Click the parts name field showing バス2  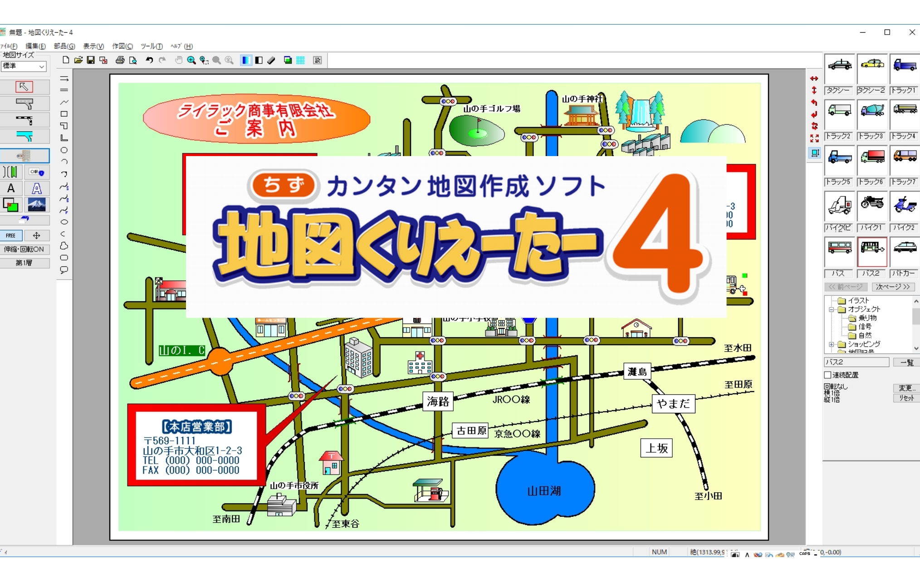tap(856, 362)
